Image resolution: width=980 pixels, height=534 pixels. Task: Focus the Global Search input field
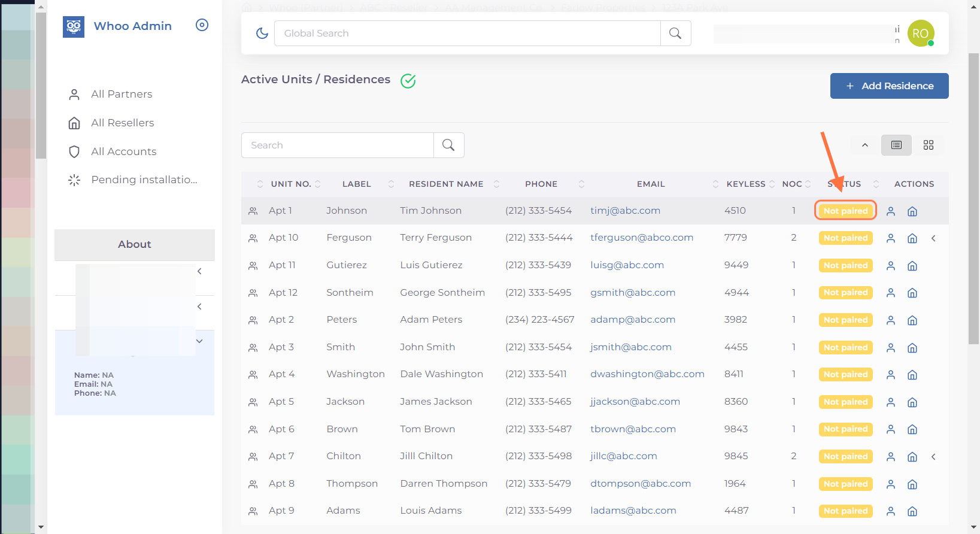coord(468,34)
